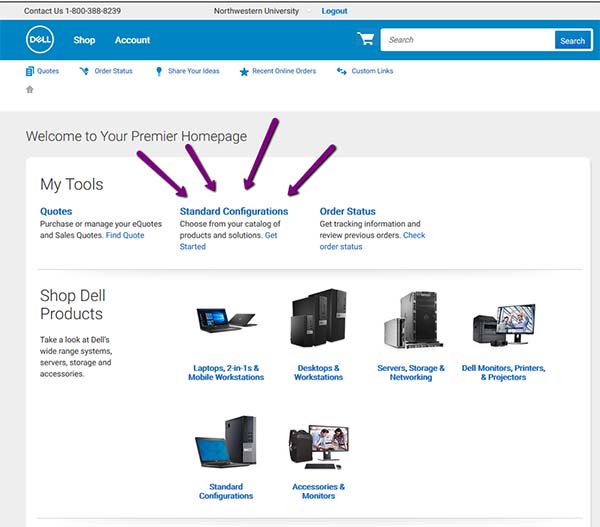Open the Quotes toolbar link

48,71
